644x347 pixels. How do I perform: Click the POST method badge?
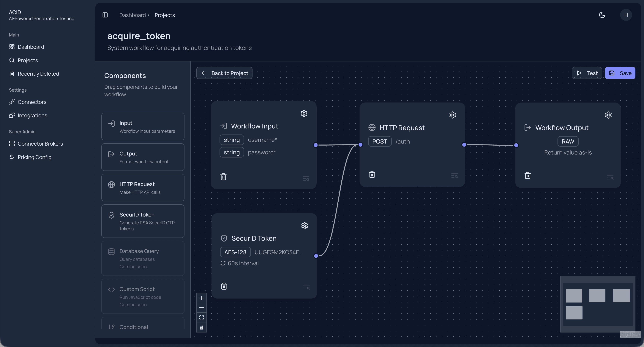click(380, 141)
